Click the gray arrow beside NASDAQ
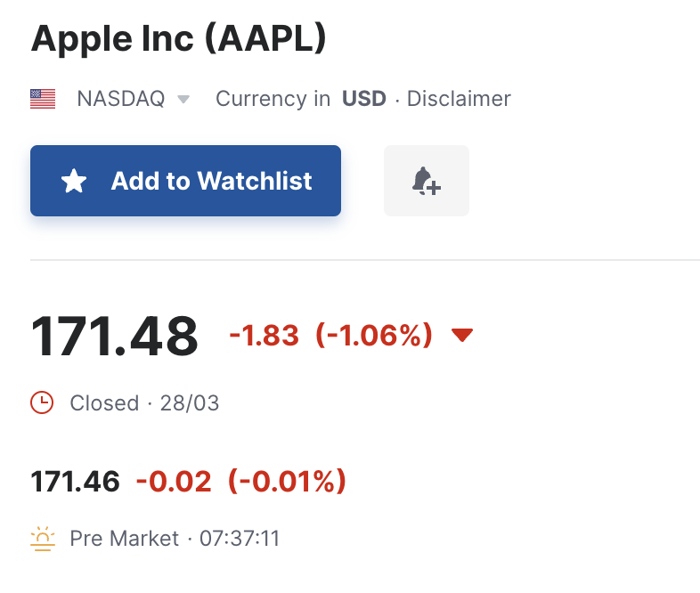This screenshot has height=593, width=700. tap(183, 100)
